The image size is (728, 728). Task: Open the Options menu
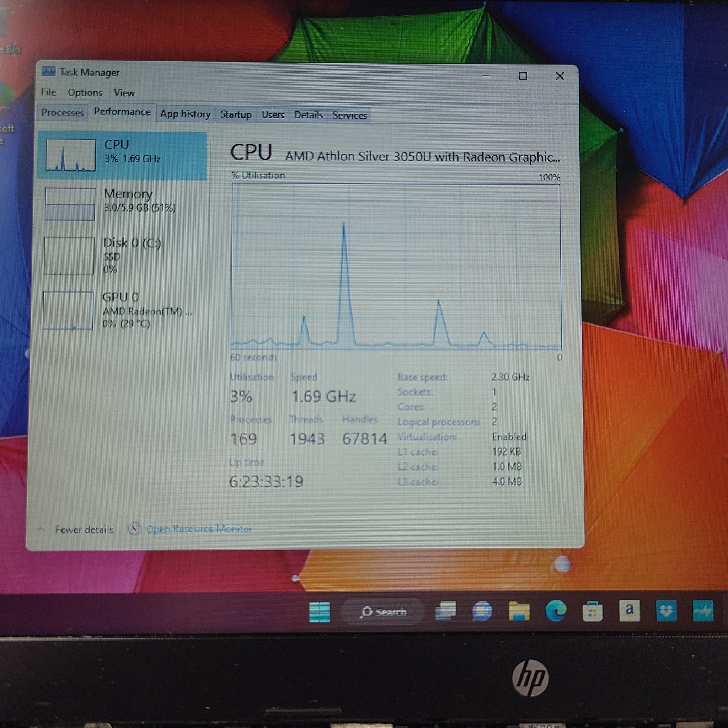[x=85, y=93]
